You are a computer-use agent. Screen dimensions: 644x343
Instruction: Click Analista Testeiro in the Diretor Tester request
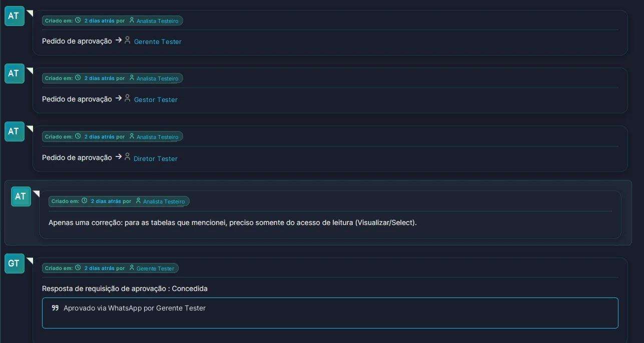pos(157,137)
